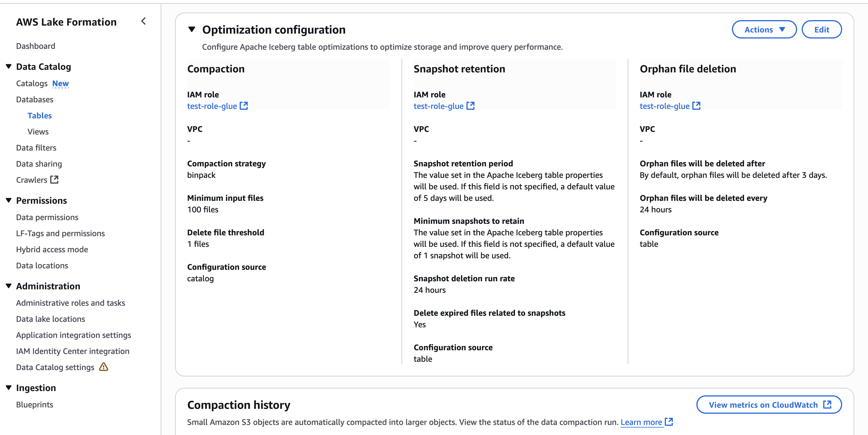The width and height of the screenshot is (868, 435).
Task: Select Tables in the sidebar
Action: point(39,115)
